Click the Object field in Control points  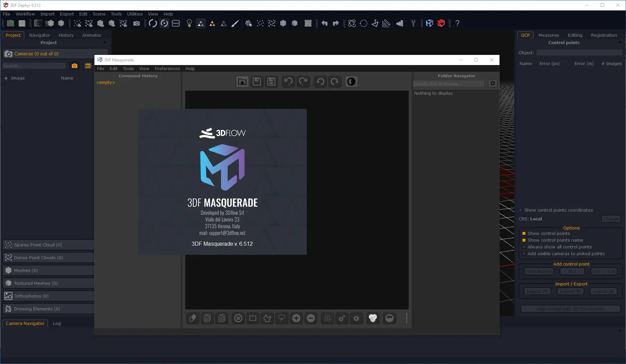pyautogui.click(x=579, y=53)
